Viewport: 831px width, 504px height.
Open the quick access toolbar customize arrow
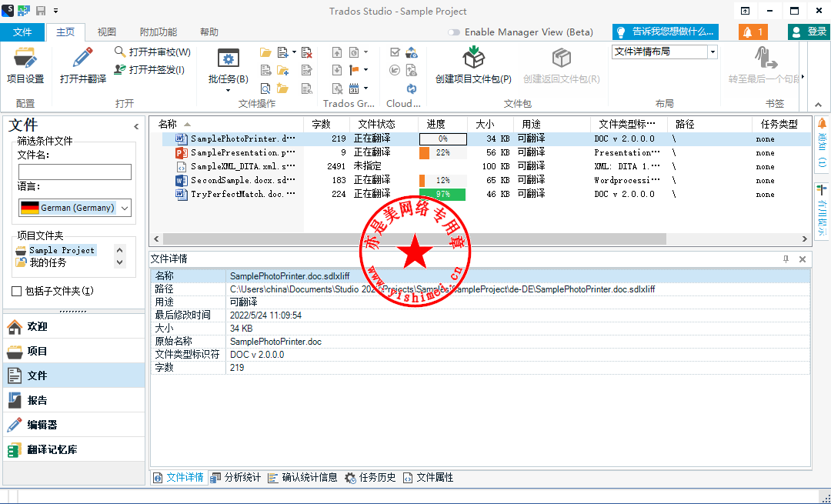coord(55,11)
